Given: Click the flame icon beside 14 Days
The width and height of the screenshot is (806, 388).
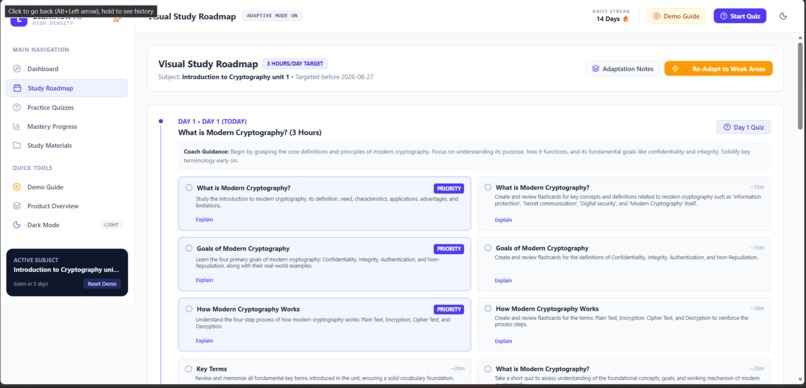Looking at the screenshot, I should click(x=626, y=19).
